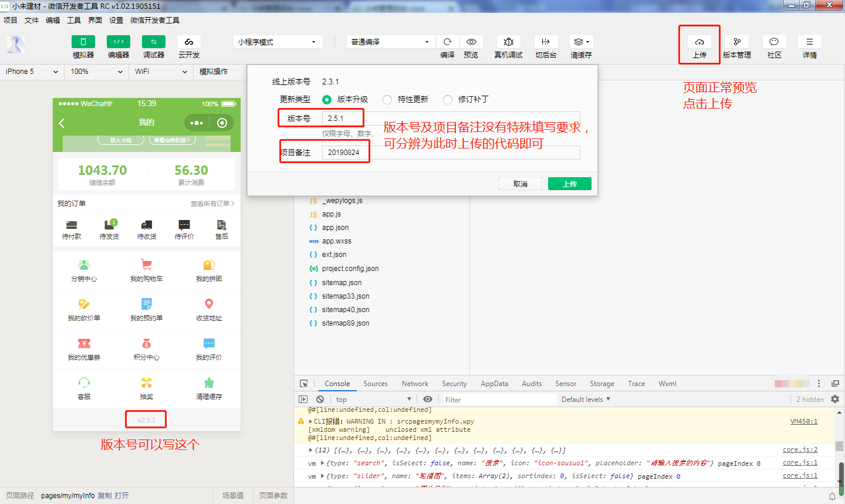
Task: Open the Default levels dropdown
Action: click(x=586, y=400)
